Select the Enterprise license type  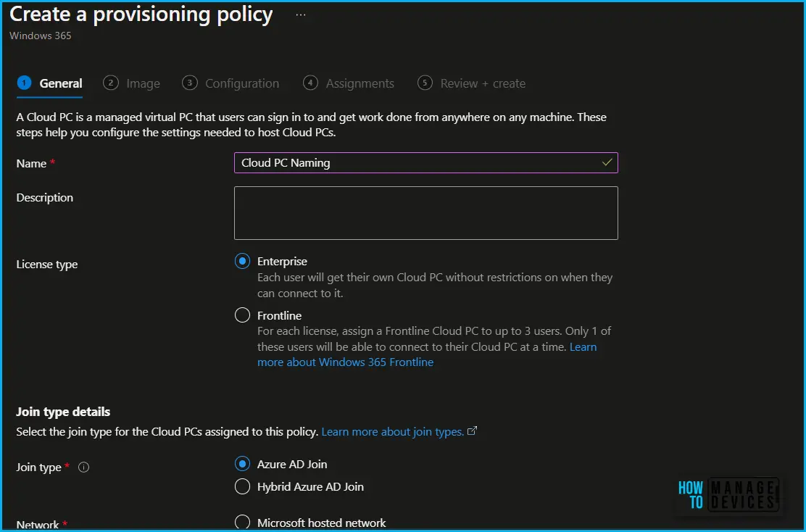(242, 261)
